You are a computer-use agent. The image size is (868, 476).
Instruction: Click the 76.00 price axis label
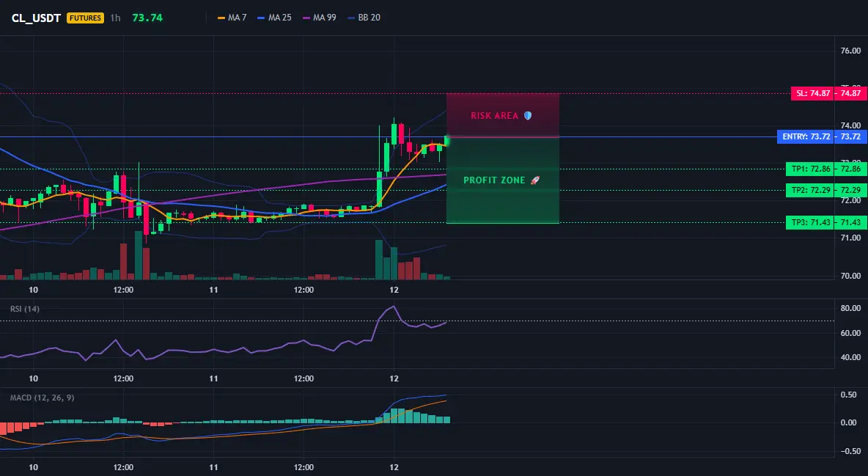851,51
